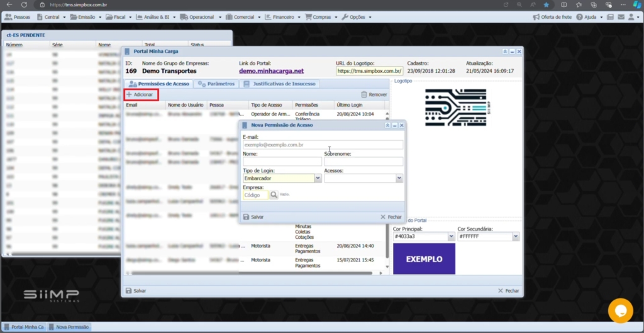The image size is (644, 333).
Task: Open the calculator icon in top bar
Action: pos(610,17)
